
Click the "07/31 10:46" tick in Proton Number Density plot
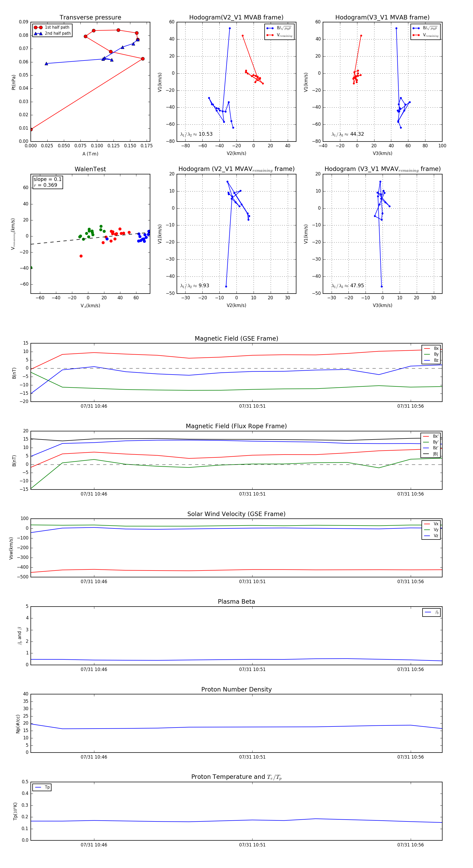click(x=94, y=757)
